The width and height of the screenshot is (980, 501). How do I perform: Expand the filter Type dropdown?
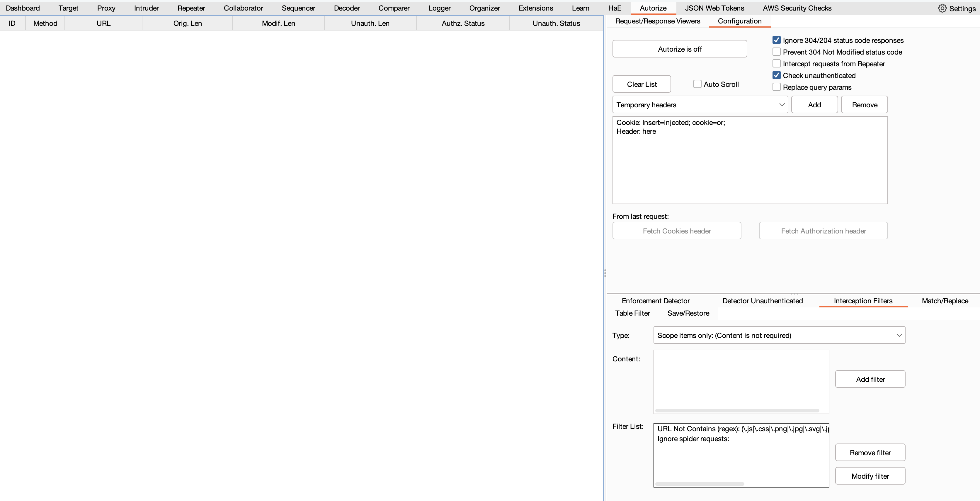[x=779, y=335]
